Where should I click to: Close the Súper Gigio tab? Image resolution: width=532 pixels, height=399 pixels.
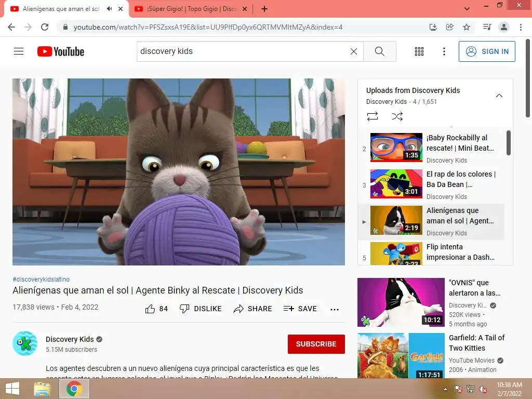(x=245, y=9)
